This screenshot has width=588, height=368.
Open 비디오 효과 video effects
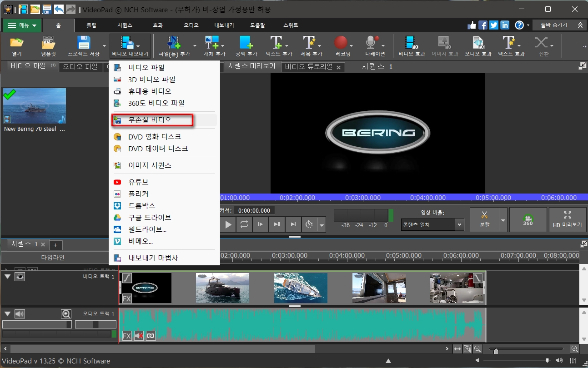click(412, 46)
